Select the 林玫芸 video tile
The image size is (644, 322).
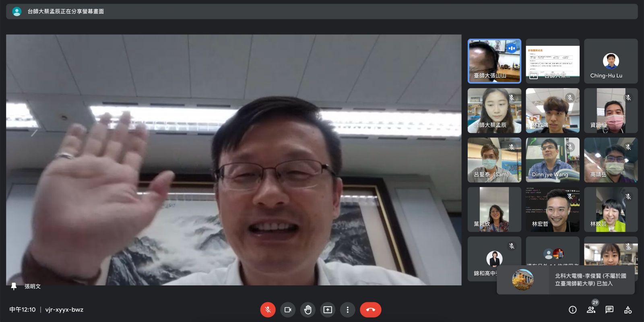point(611,210)
